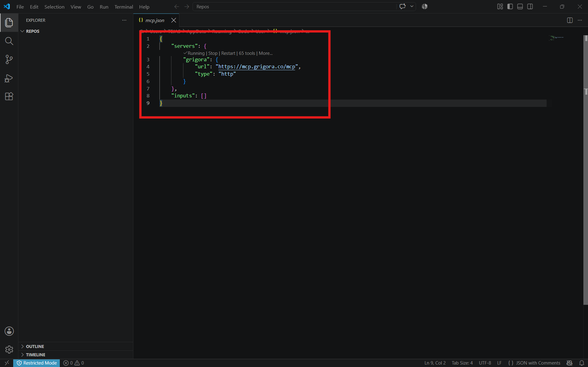Screen dimensions: 588x367
Task: Click Restart in the server code lens
Action: (228, 53)
